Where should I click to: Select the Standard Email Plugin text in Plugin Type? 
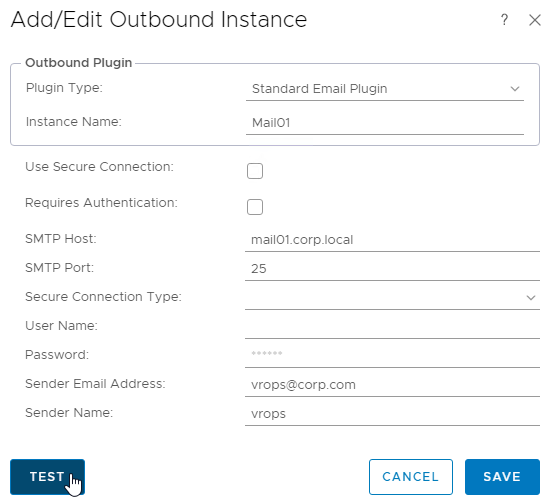coord(320,89)
